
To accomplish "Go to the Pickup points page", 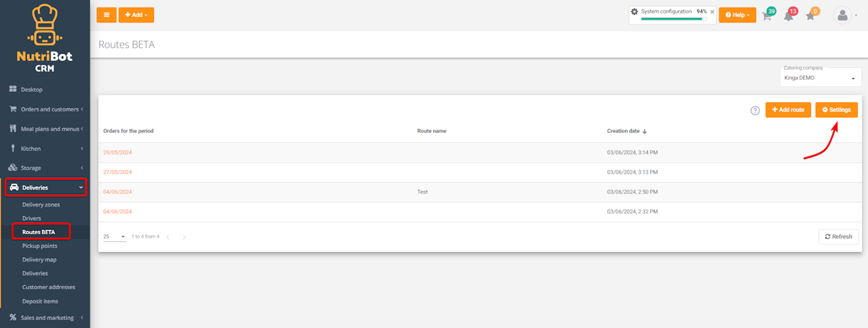I will tap(39, 246).
